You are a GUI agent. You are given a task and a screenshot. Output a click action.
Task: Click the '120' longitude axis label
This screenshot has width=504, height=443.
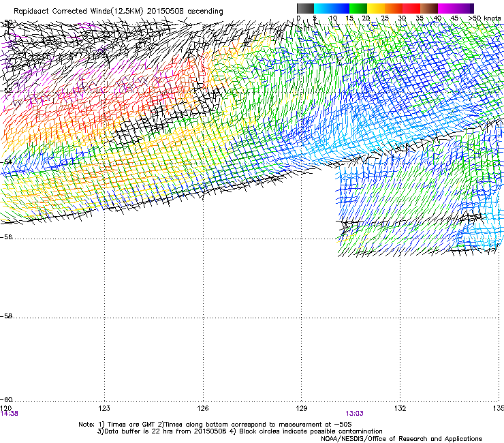click(x=6, y=408)
